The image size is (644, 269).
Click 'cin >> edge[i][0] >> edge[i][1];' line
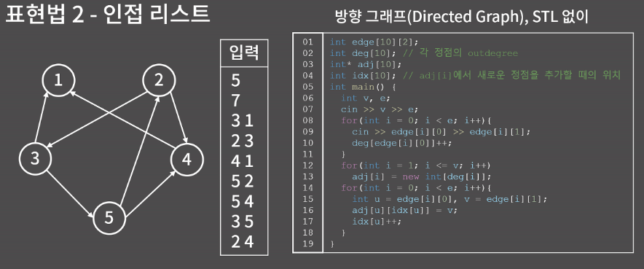[x=441, y=132]
